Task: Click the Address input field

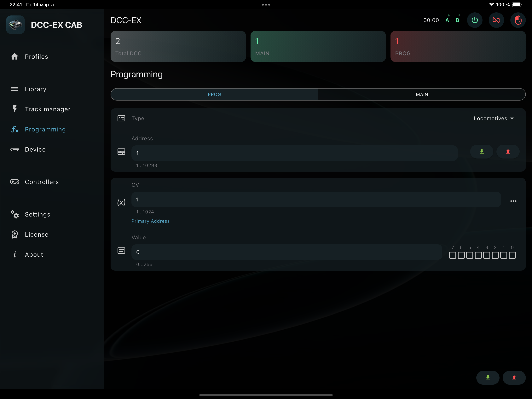Action: click(x=294, y=153)
